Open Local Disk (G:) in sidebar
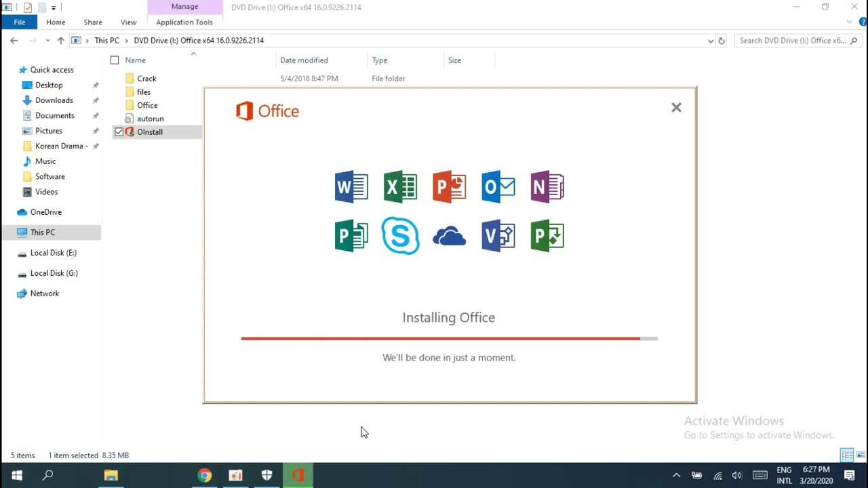The height and width of the screenshot is (488, 868). pos(54,273)
